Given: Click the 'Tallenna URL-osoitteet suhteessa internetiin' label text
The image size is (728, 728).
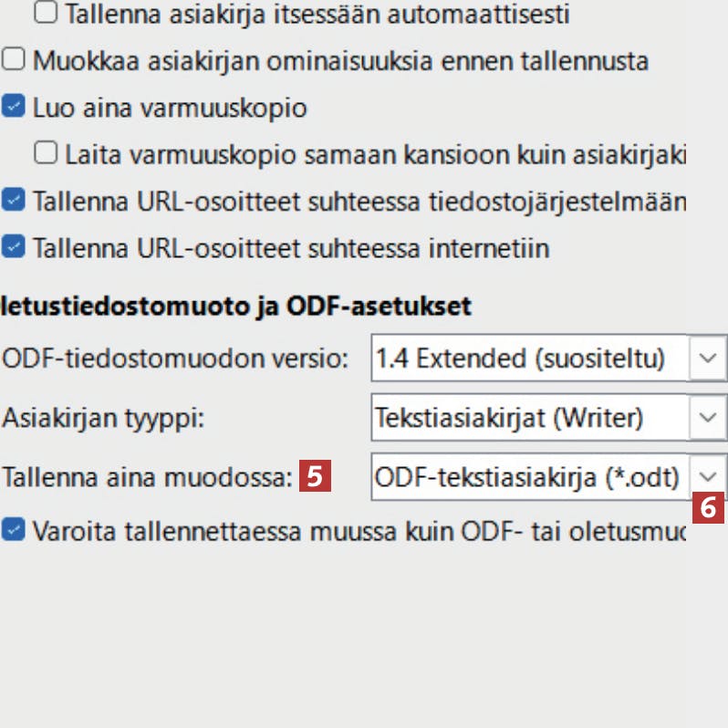Looking at the screenshot, I should coord(290,247).
